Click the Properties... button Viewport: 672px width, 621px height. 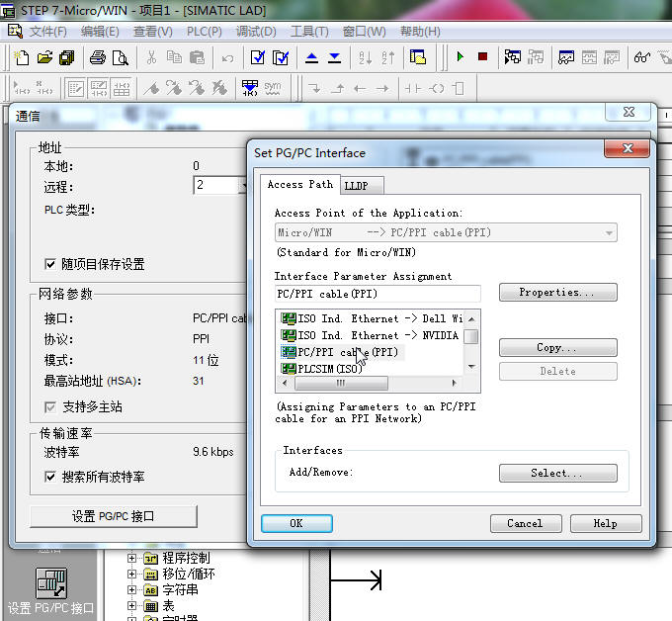(x=557, y=293)
